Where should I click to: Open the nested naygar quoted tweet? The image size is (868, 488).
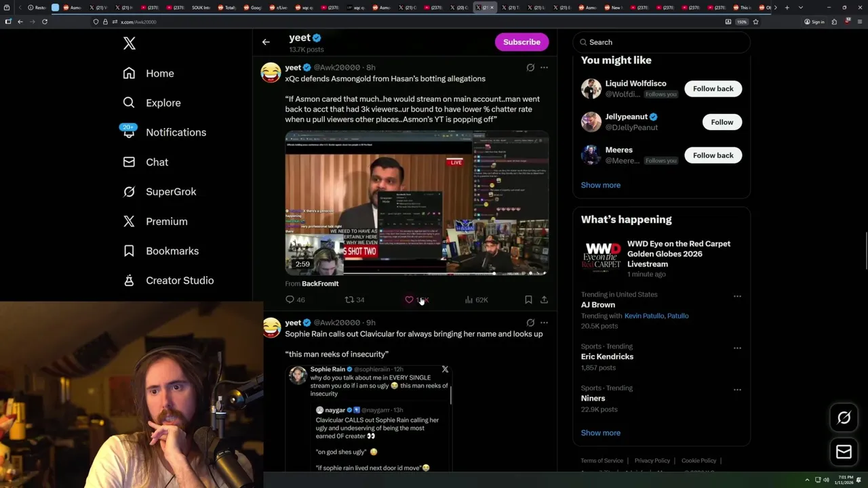378,437
